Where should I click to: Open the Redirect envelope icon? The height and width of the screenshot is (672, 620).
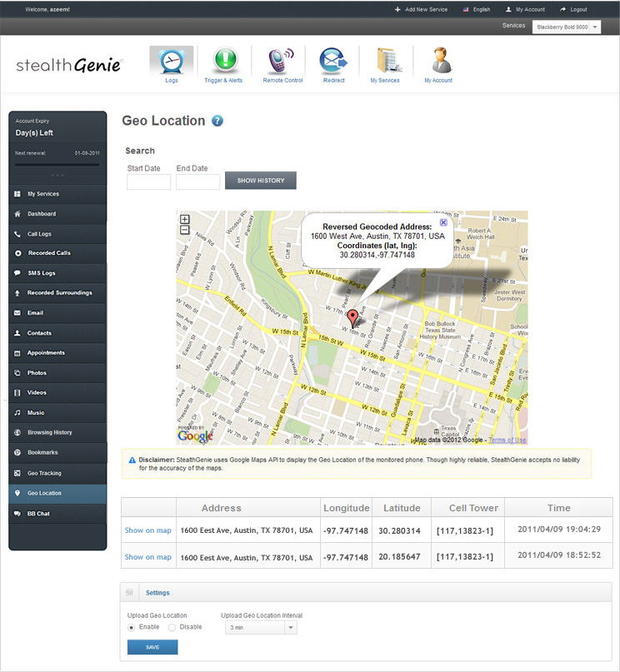pos(333,60)
